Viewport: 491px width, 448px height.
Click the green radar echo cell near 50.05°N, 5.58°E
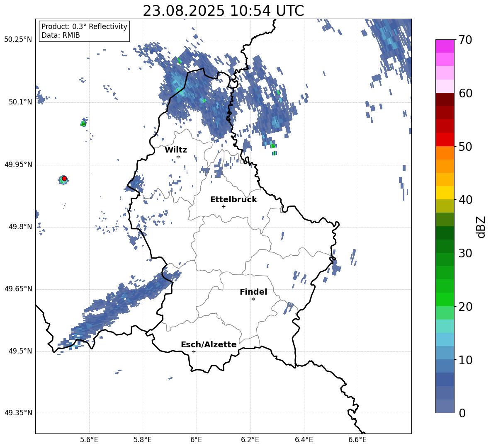pos(83,124)
